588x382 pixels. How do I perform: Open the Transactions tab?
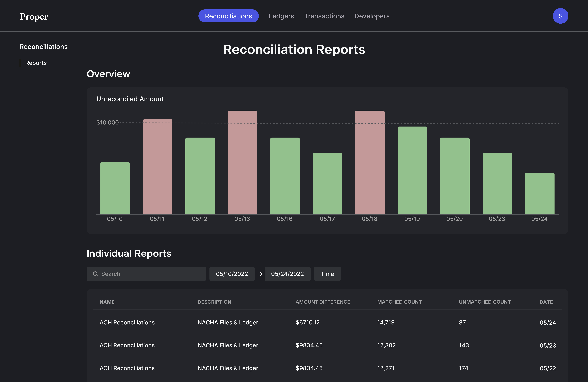click(324, 16)
